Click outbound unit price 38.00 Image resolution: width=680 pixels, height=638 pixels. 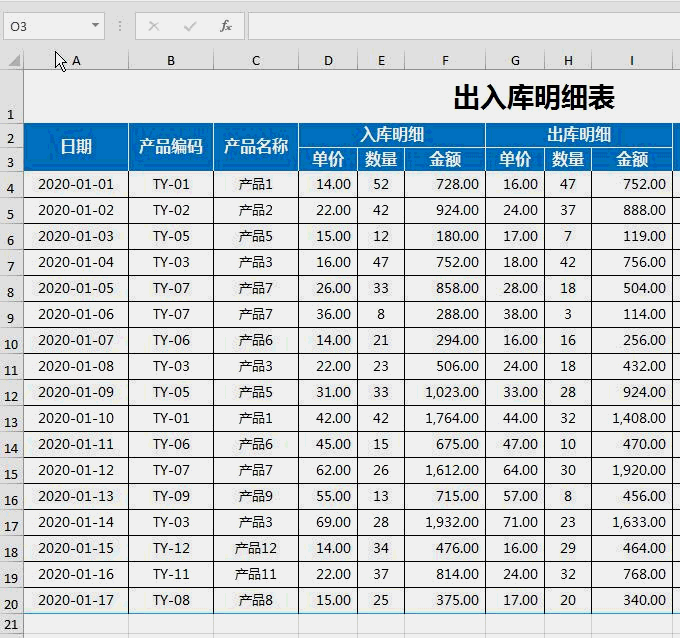(x=515, y=314)
